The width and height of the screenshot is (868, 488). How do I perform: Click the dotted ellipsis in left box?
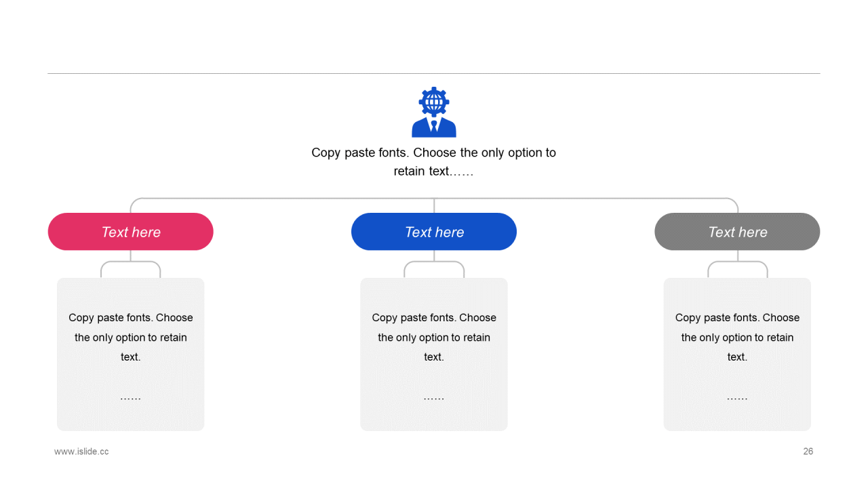[x=131, y=399]
